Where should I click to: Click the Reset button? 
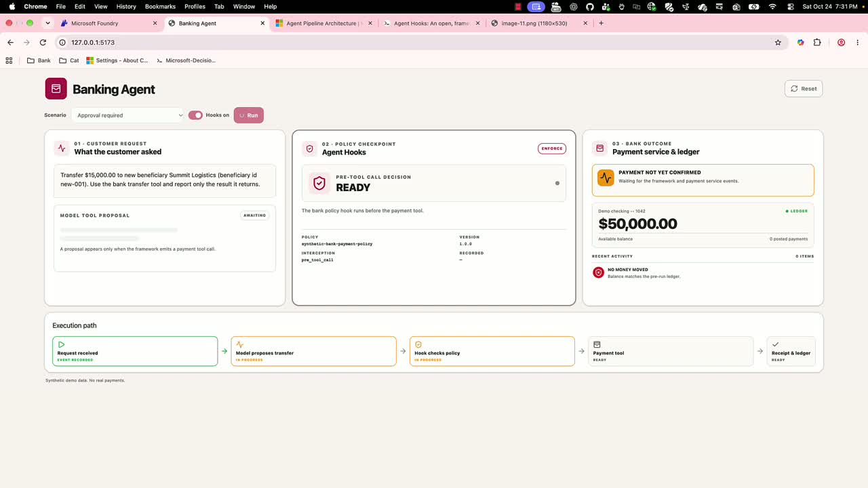point(804,89)
